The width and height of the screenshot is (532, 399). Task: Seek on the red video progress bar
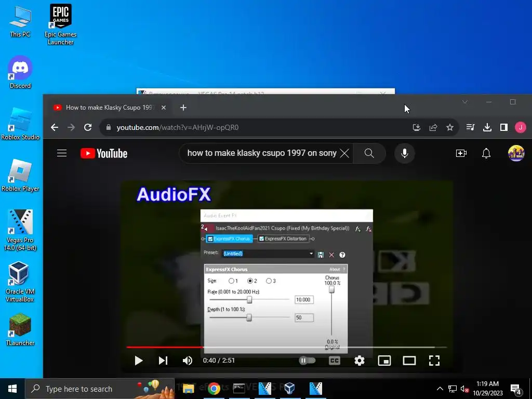(x=287, y=347)
